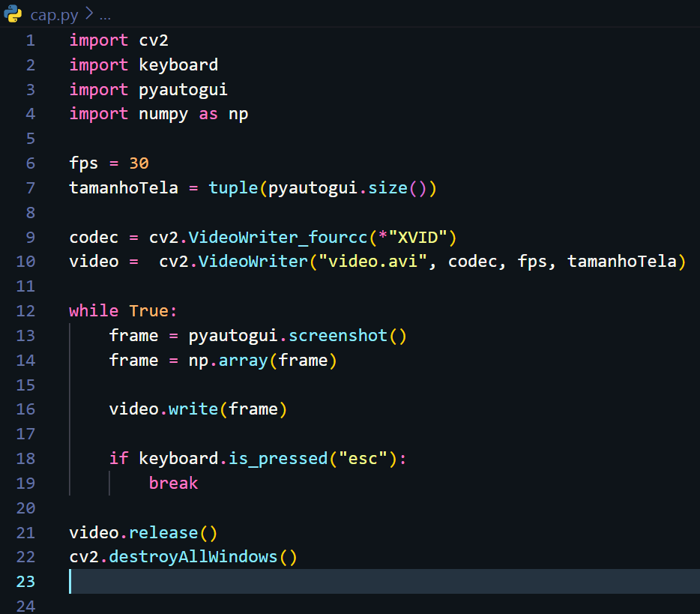Select line number 12 in gutter
The height and width of the screenshot is (614, 700).
point(25,311)
